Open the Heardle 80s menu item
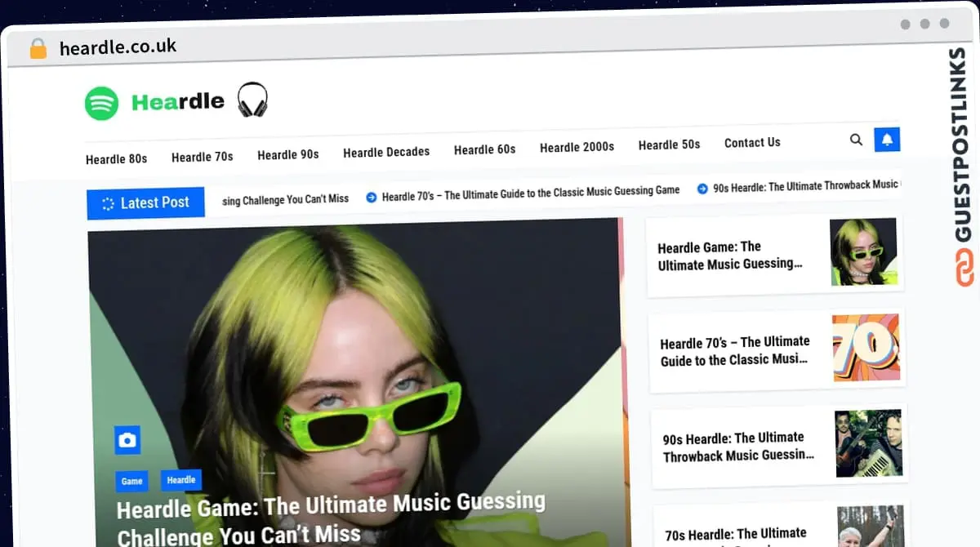Image resolution: width=980 pixels, height=547 pixels. point(117,159)
